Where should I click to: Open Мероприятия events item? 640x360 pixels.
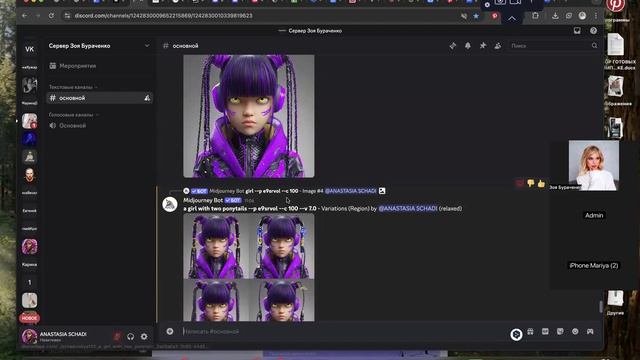pyautogui.click(x=99, y=66)
